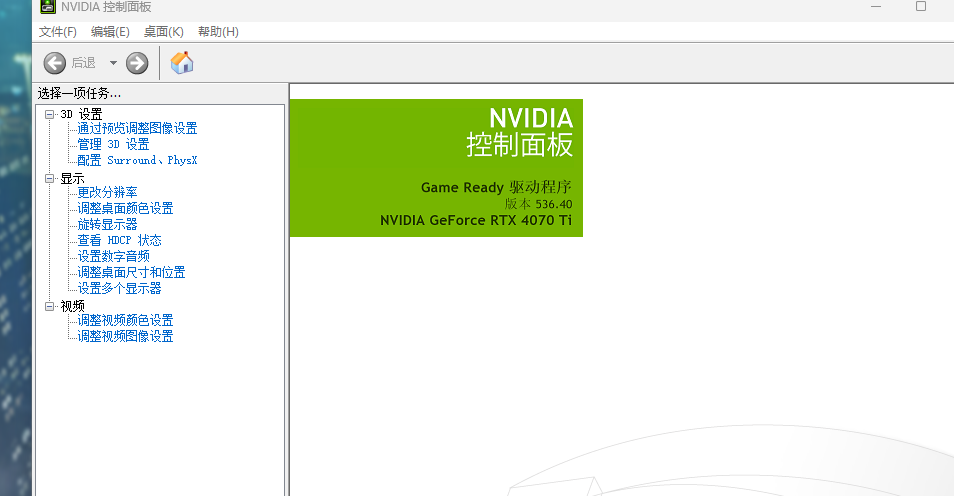Minimize the NVIDIA 控制面板 window
This screenshot has height=496, width=954.
pyautogui.click(x=876, y=7)
